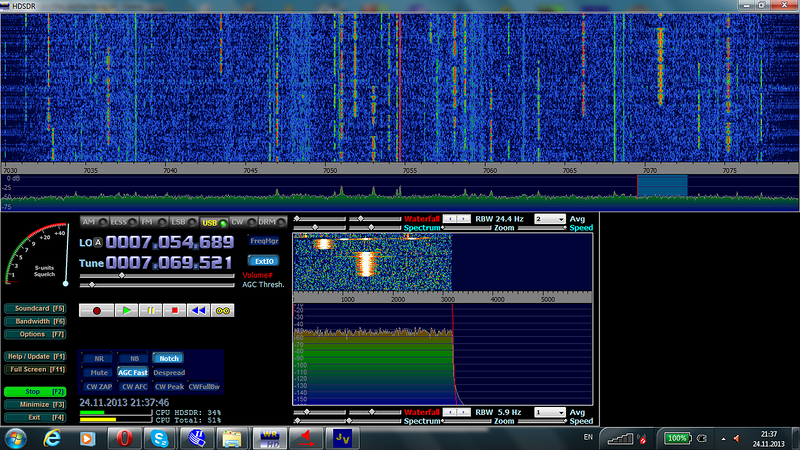Toggle the AGC Fast button
The height and width of the screenshot is (450, 800).
[133, 372]
